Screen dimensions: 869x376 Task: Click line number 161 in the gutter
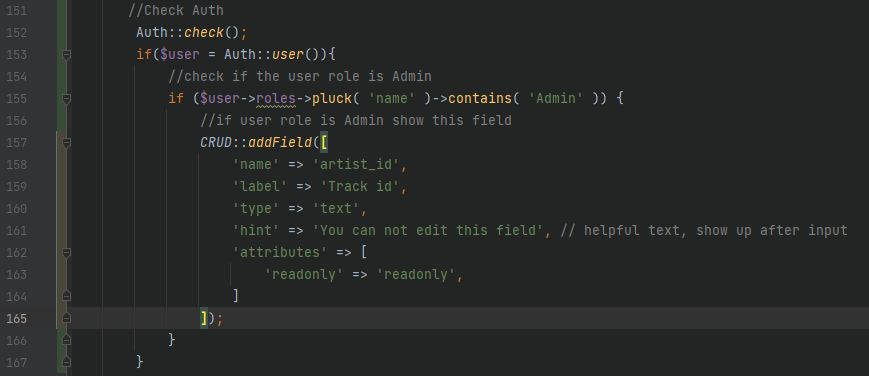pos(16,230)
